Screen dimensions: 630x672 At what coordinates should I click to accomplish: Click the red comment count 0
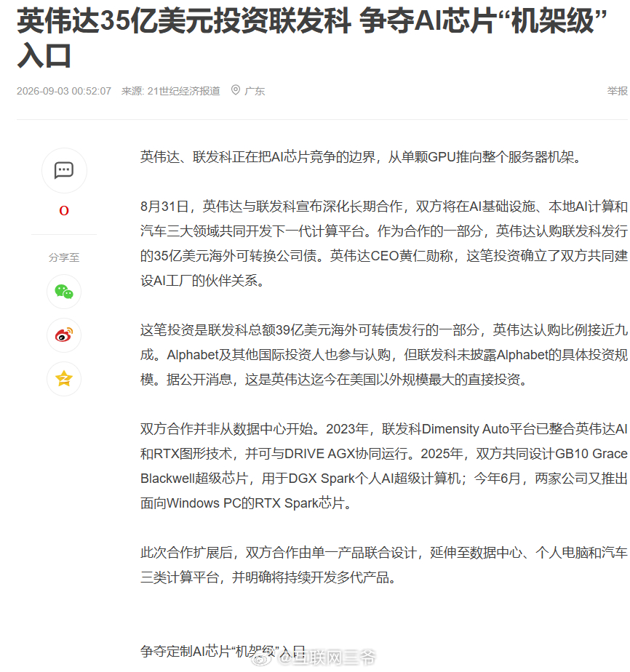click(x=64, y=210)
